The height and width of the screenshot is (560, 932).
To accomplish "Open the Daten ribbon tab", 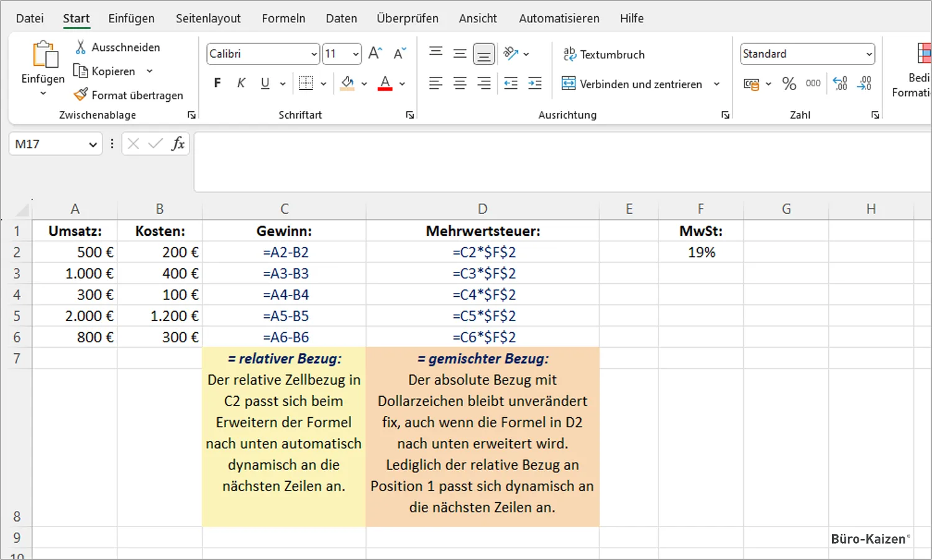I will 341,18.
